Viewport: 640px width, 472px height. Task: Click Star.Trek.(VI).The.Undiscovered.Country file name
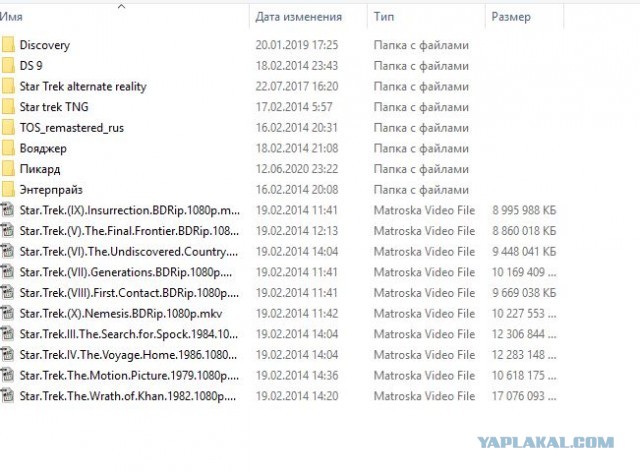pos(129,252)
